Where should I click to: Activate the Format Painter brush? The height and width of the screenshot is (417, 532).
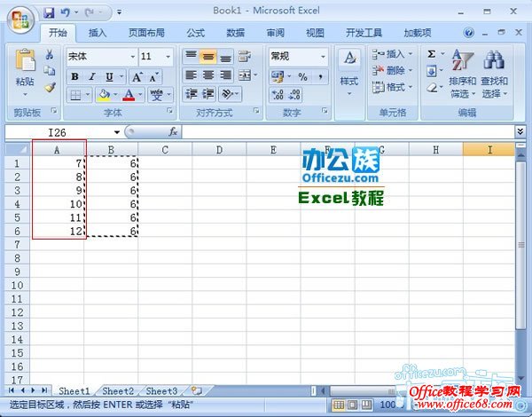[x=51, y=87]
